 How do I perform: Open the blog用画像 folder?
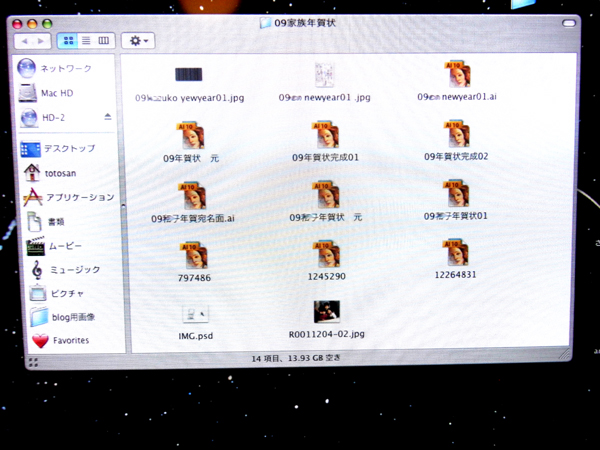click(63, 317)
